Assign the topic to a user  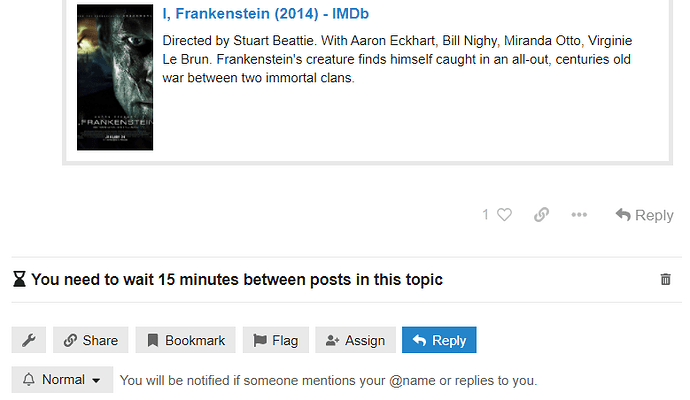tap(355, 340)
